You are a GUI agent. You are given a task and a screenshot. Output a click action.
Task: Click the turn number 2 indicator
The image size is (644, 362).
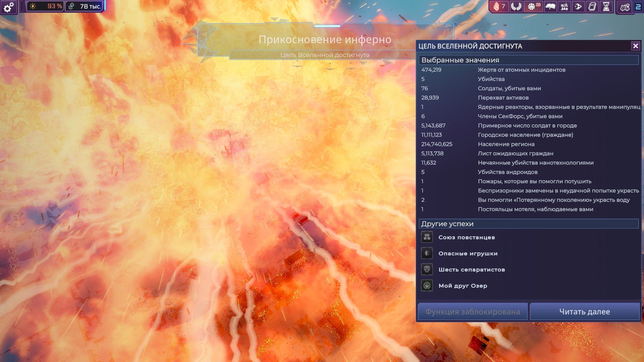coord(638,7)
